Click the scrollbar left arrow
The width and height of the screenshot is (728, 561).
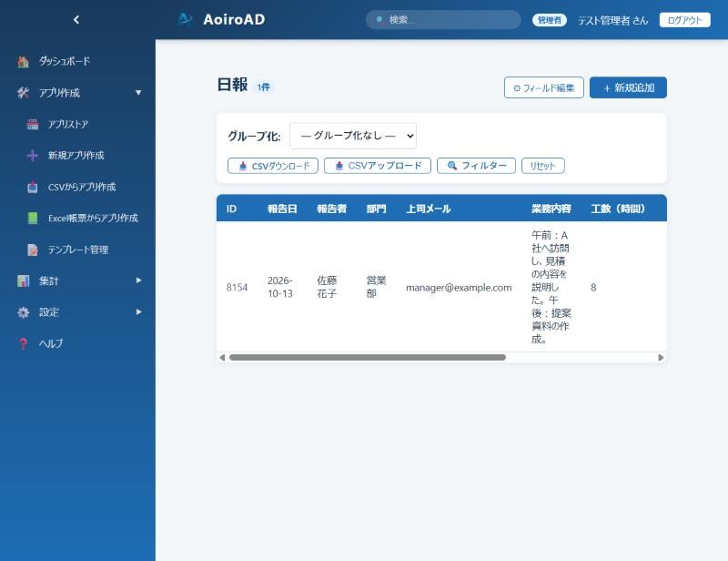click(222, 357)
